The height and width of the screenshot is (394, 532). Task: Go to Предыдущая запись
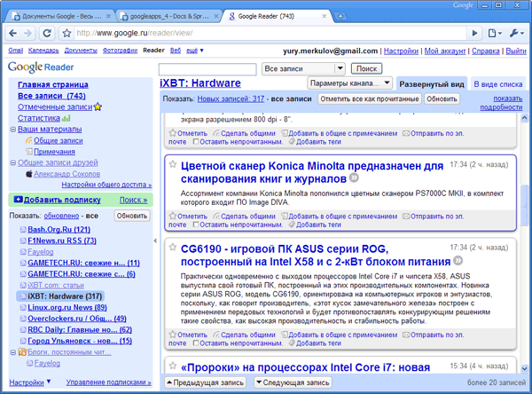pos(207,382)
